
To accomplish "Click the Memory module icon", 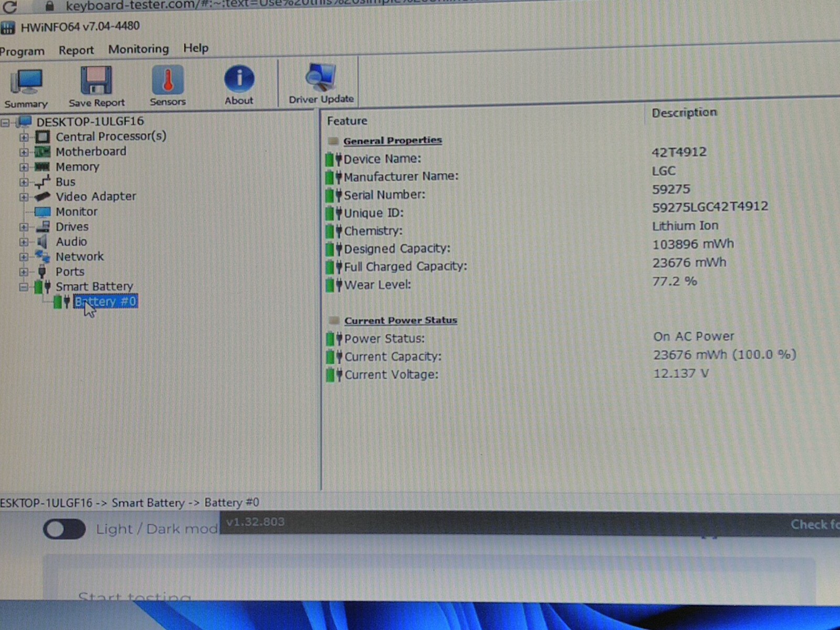I will 42,167.
